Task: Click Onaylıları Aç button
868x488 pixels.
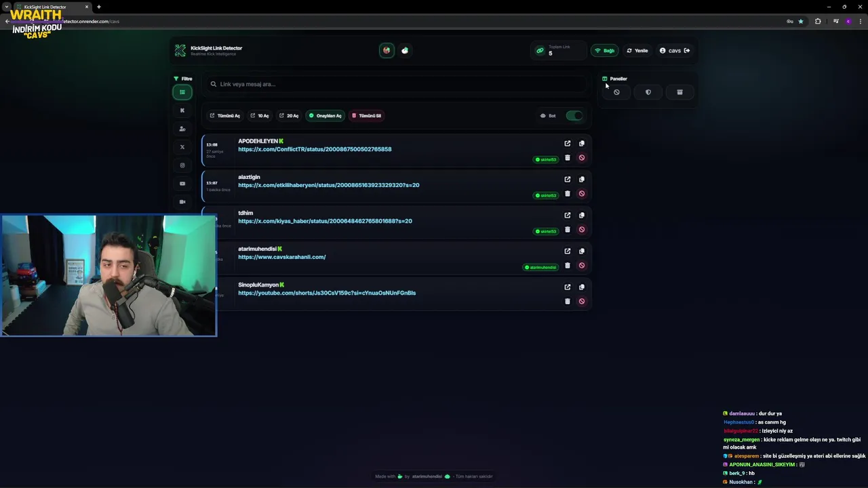Action: pyautogui.click(x=325, y=116)
